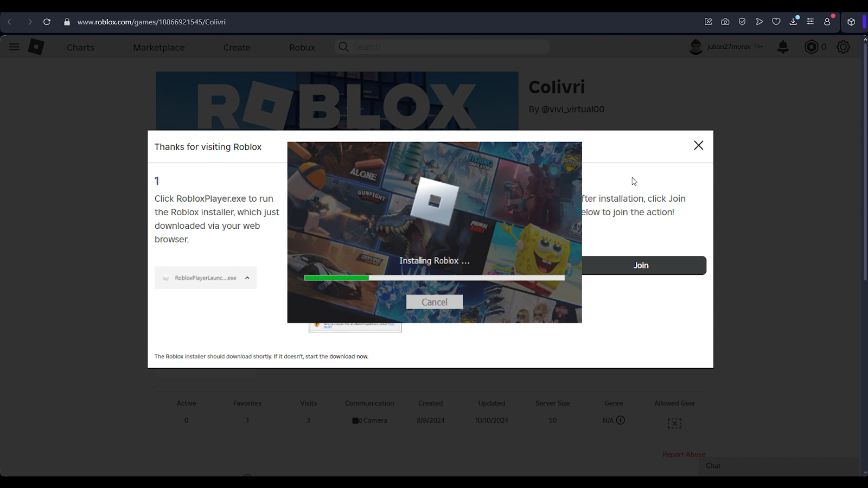868x488 pixels.
Task: Click the installation progress bar
Action: pyautogui.click(x=435, y=278)
